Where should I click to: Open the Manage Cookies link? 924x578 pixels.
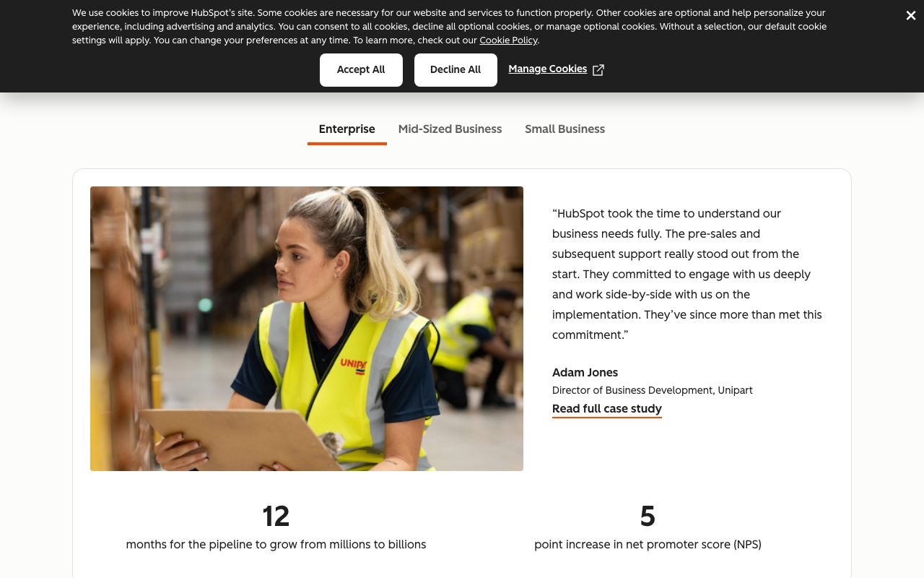[547, 69]
